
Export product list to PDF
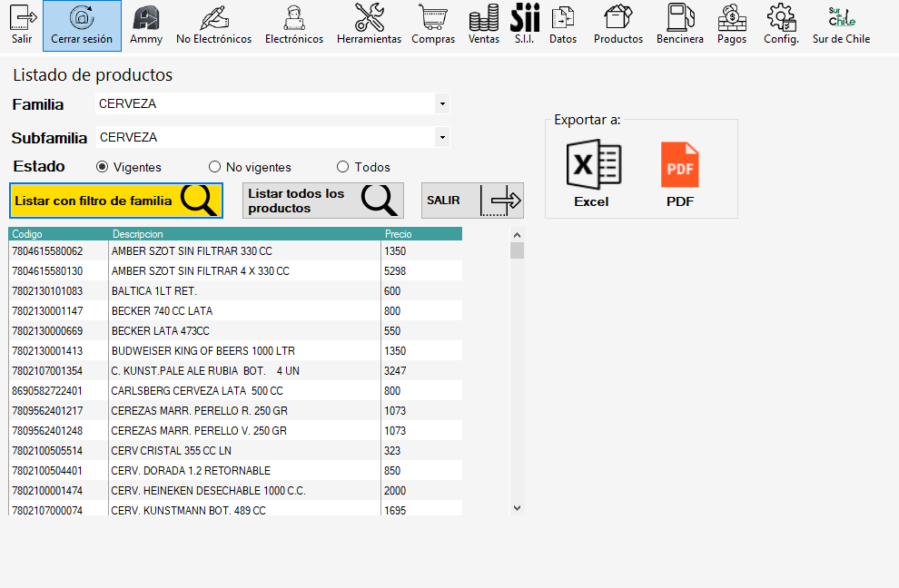point(680,173)
